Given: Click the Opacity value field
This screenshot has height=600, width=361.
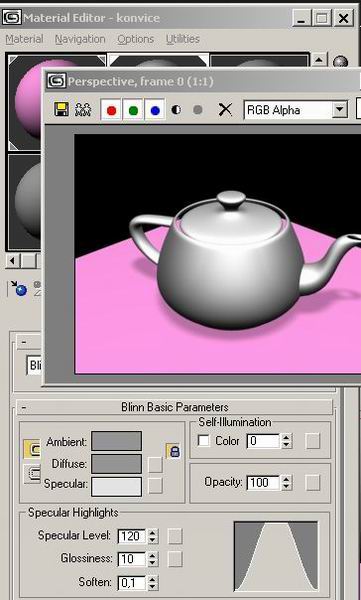Looking at the screenshot, I should 264,483.
